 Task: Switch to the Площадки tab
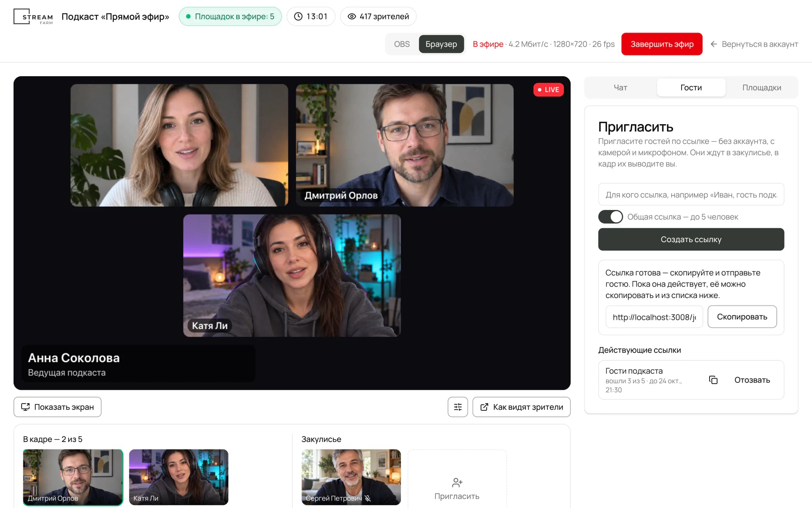tap(762, 88)
